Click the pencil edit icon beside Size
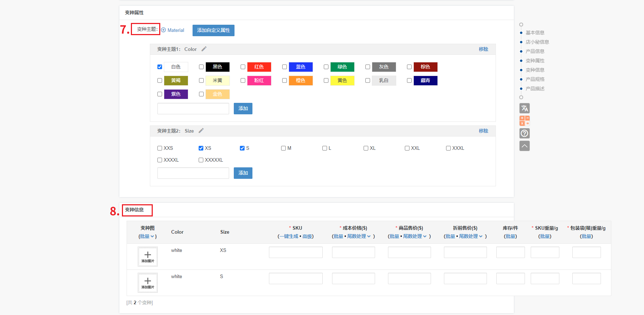Screen dimensions: 644x315 click(x=201, y=131)
